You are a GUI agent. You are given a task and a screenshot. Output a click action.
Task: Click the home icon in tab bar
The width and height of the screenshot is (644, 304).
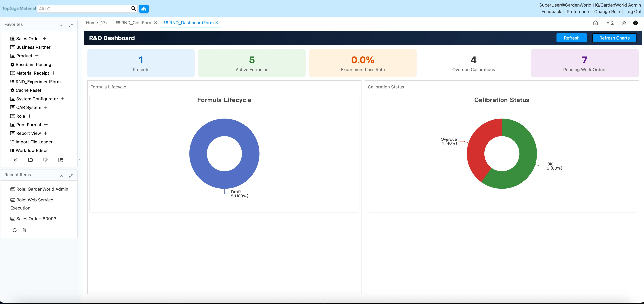point(595,23)
